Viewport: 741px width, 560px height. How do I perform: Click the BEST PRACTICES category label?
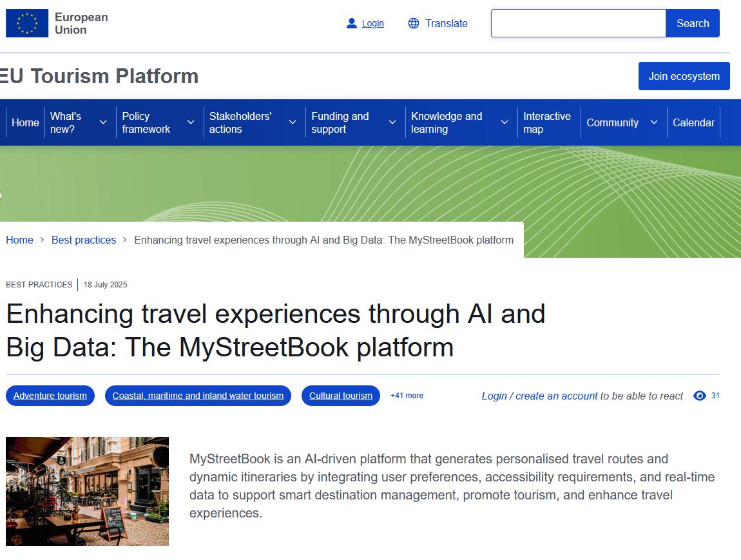39,284
